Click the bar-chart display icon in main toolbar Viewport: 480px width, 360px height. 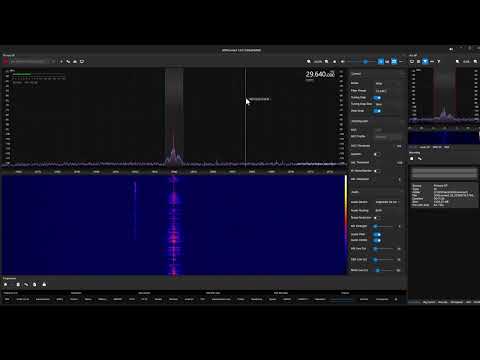pyautogui.click(x=387, y=62)
